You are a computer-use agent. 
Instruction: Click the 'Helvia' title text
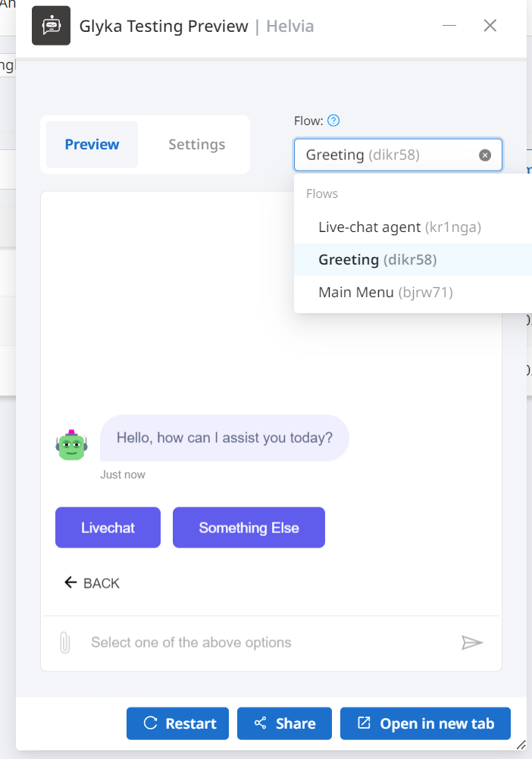pyautogui.click(x=289, y=26)
